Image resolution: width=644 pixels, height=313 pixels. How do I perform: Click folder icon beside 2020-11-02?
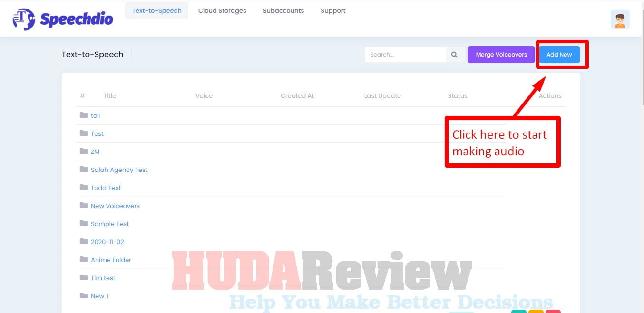[84, 241]
